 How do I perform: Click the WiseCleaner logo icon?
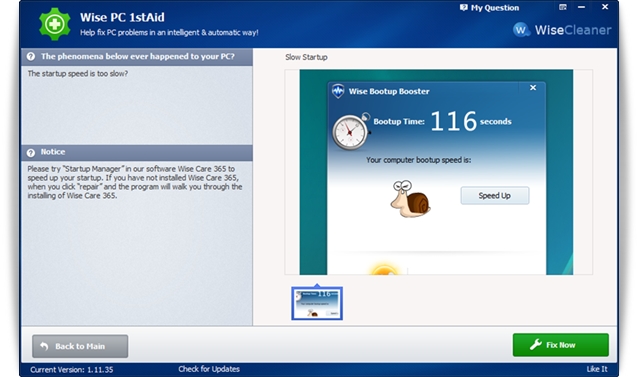(x=521, y=30)
